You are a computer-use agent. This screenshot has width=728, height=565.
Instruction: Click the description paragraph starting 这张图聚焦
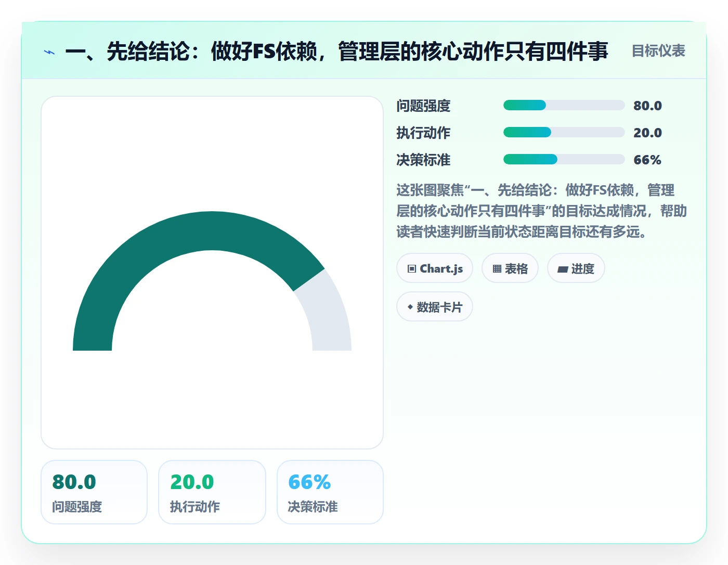[542, 211]
